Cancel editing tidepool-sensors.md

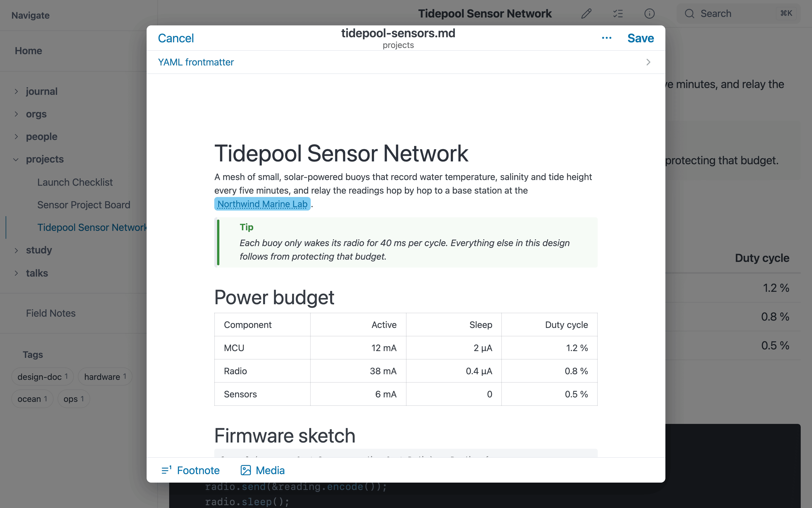176,38
